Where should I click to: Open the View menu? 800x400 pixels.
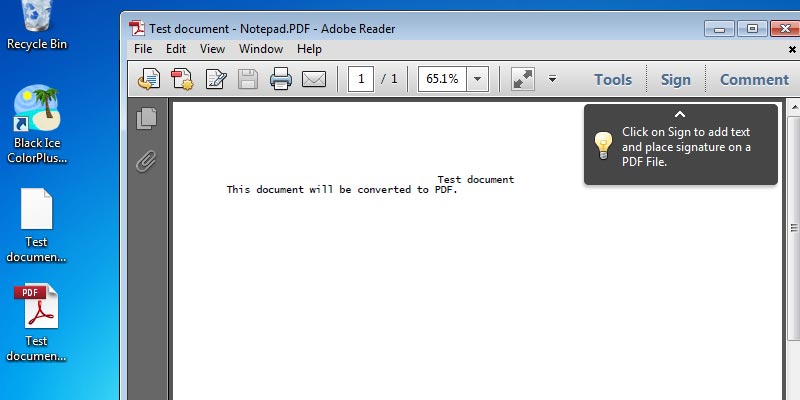tap(212, 48)
